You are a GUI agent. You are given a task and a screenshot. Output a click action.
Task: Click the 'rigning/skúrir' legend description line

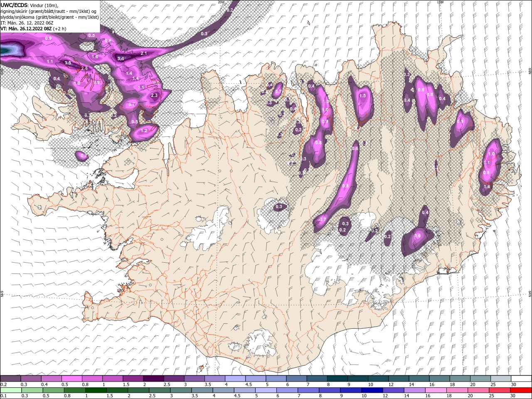pos(49,11)
